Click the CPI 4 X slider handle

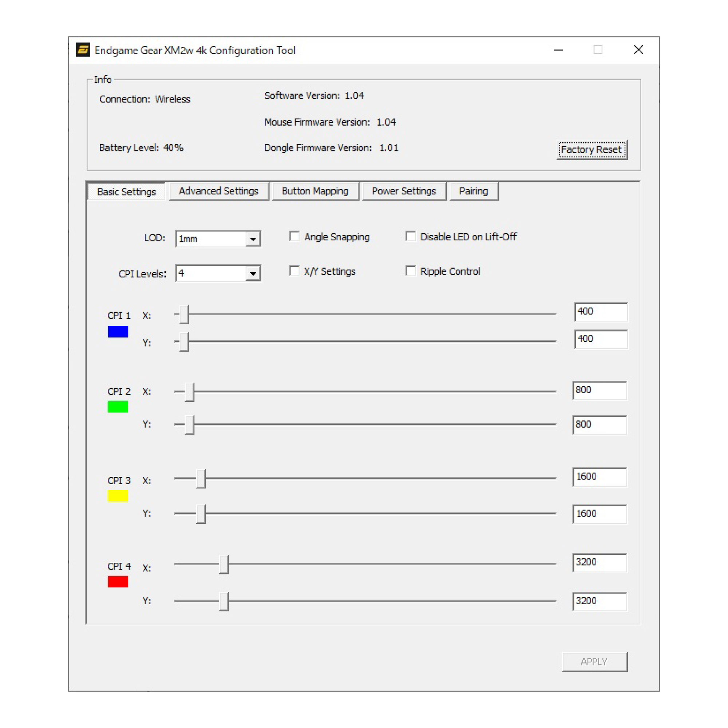pyautogui.click(x=224, y=564)
